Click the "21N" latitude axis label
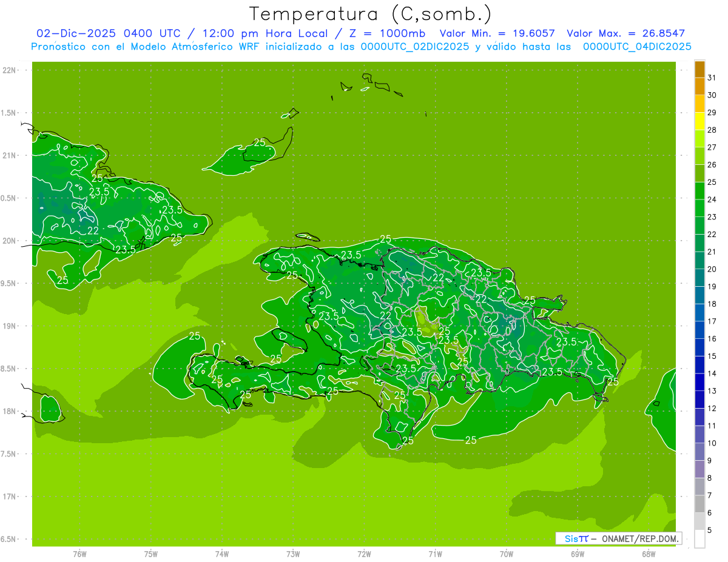This screenshot has height=562, width=728. [10, 155]
